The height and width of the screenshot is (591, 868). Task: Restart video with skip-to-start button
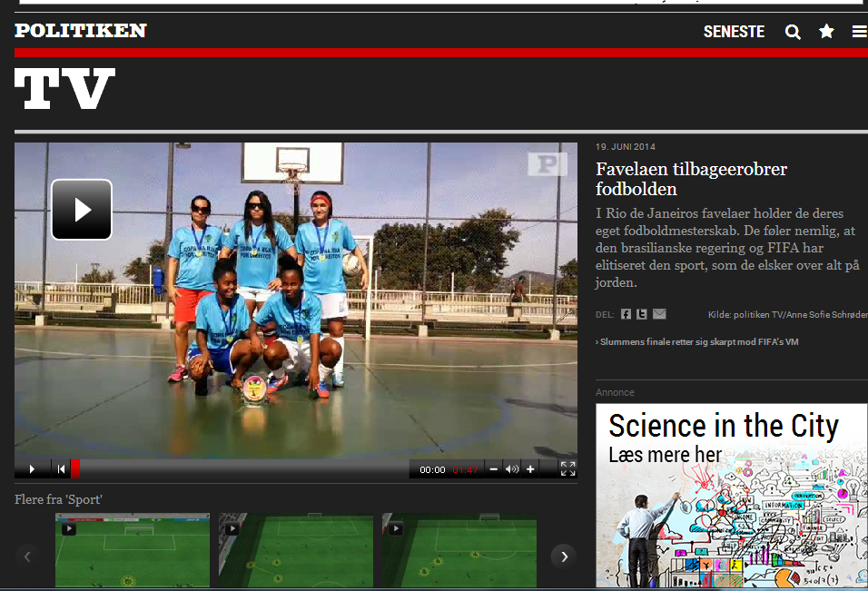[x=61, y=468]
